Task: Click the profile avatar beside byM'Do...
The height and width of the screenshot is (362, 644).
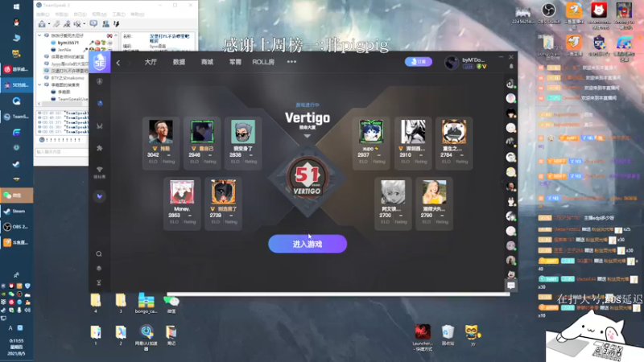Action: point(452,63)
